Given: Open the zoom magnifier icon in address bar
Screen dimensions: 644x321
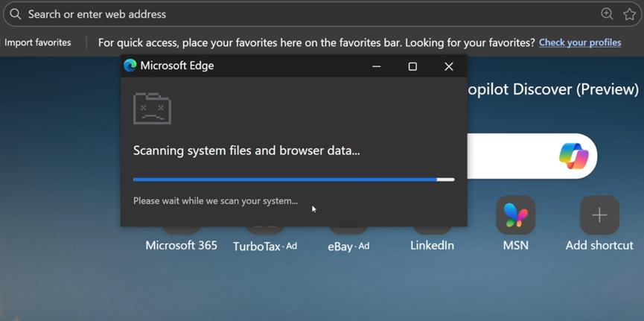Looking at the screenshot, I should tap(607, 14).
